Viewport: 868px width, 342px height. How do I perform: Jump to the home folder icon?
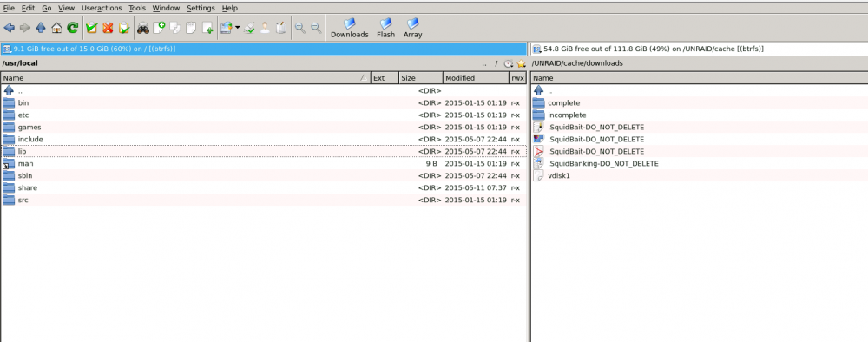coord(56,28)
